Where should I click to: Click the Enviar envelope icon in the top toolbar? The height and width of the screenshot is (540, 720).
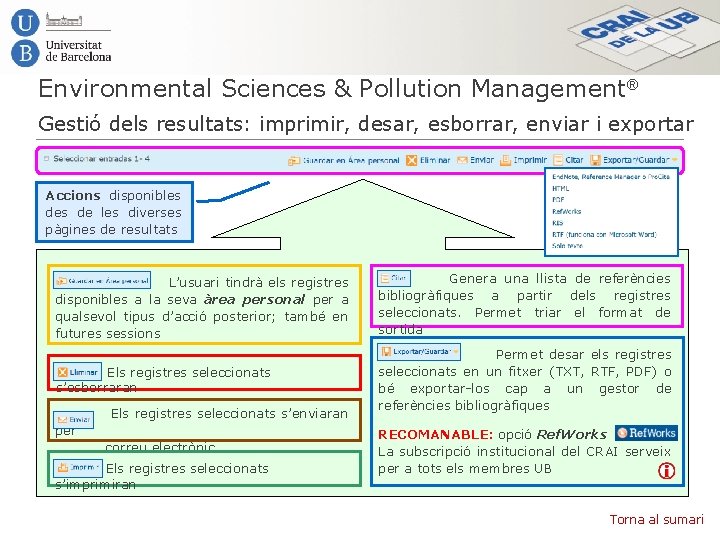[x=462, y=160]
